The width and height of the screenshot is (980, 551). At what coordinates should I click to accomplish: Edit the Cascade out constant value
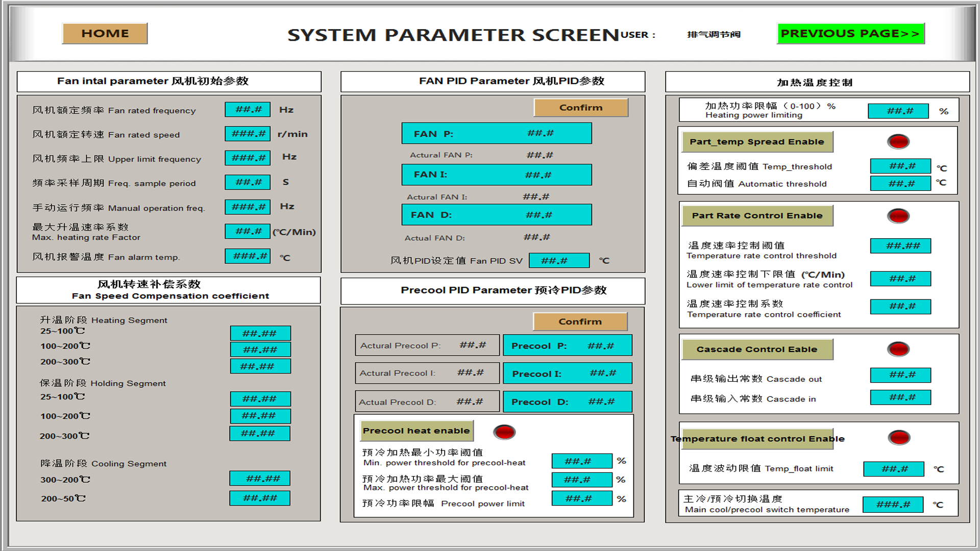tap(900, 375)
